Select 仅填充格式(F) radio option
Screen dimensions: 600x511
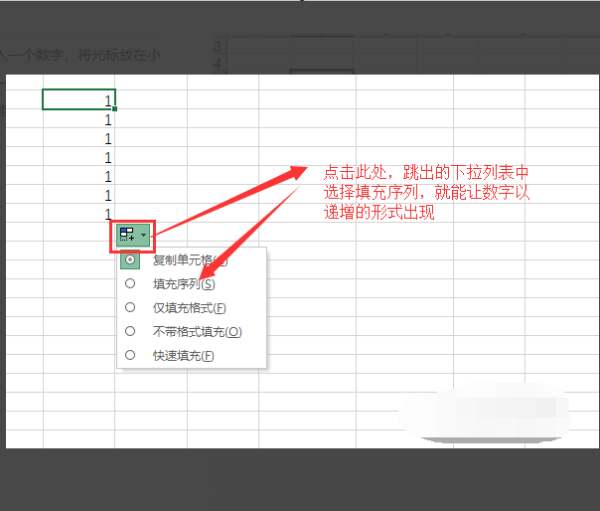tap(130, 307)
